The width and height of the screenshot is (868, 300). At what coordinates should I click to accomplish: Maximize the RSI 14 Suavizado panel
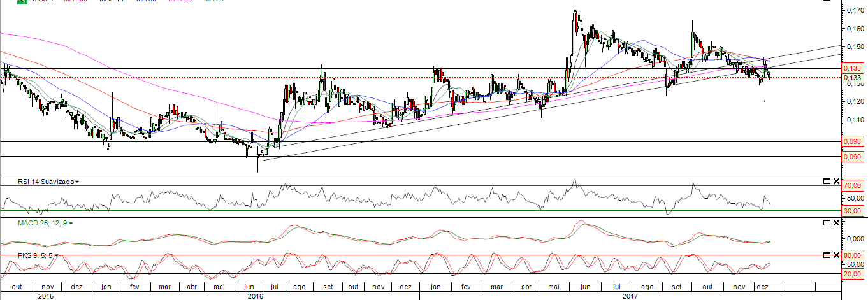tap(827, 182)
